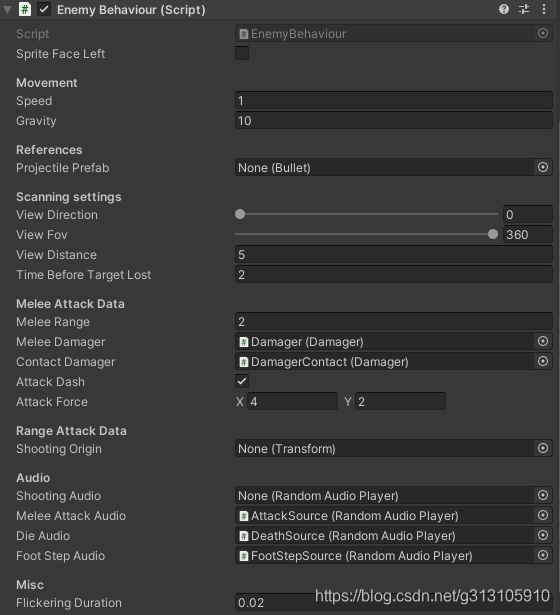The image size is (560, 615).
Task: Uncheck the Attack Dash checkbox
Action: (x=242, y=381)
